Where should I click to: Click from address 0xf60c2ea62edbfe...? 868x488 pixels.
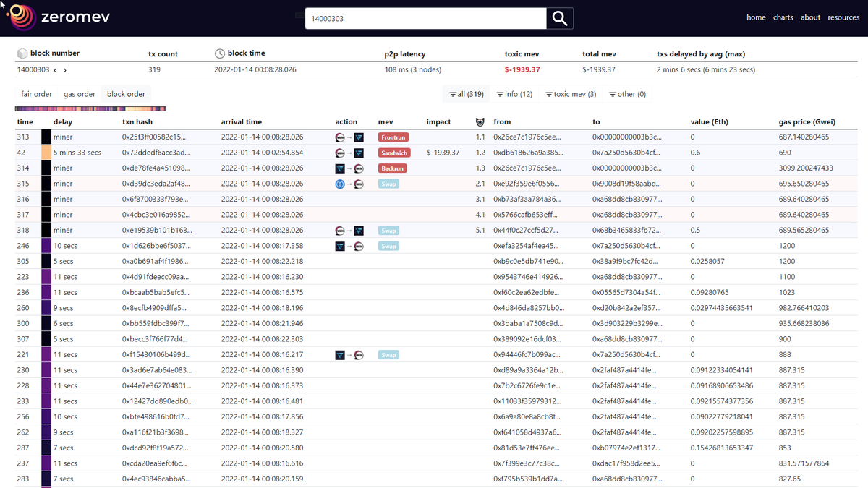[527, 293]
